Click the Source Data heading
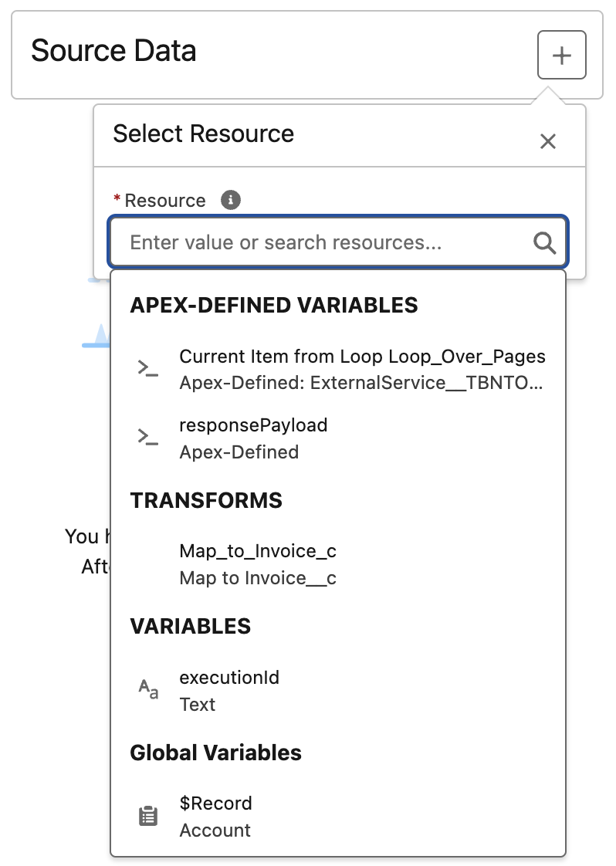The height and width of the screenshot is (866, 616). coord(113,51)
